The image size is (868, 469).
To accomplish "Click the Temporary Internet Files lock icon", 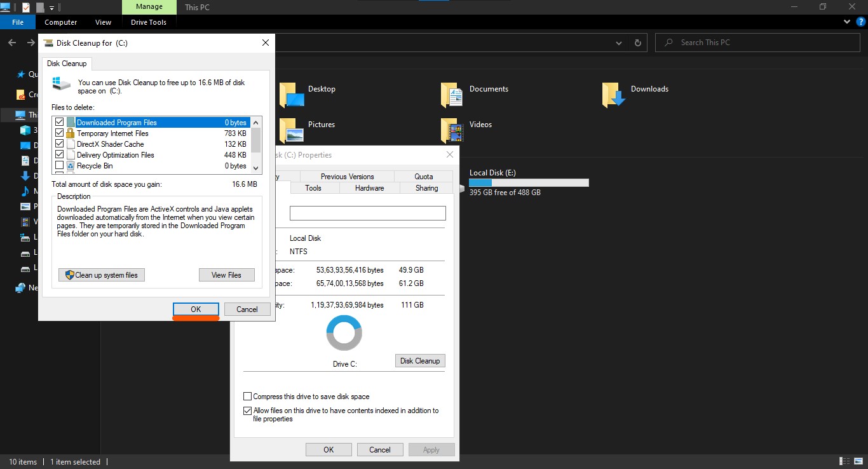I will point(71,133).
